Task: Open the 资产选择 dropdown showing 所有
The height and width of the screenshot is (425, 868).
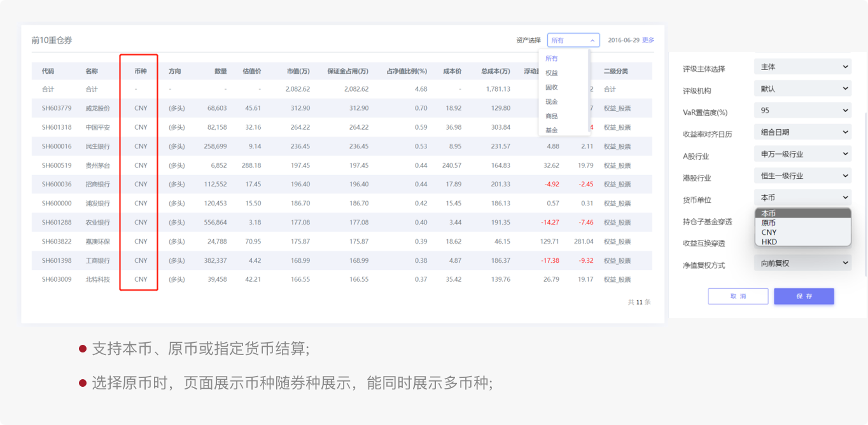Action: [x=573, y=40]
